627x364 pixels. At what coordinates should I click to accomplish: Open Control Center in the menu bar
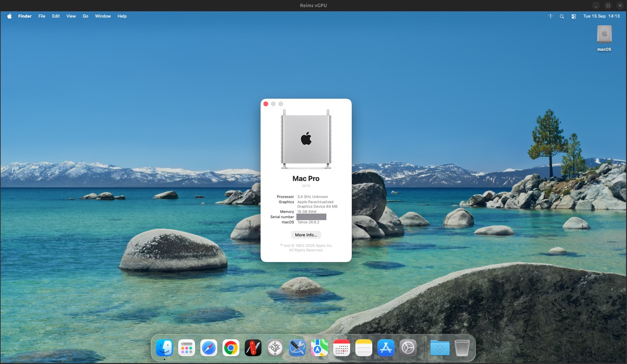coord(574,16)
